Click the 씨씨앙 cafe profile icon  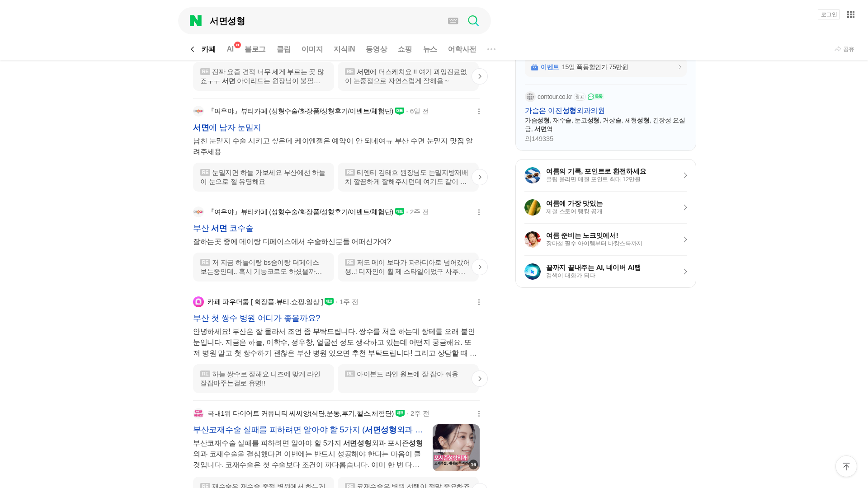[198, 413]
